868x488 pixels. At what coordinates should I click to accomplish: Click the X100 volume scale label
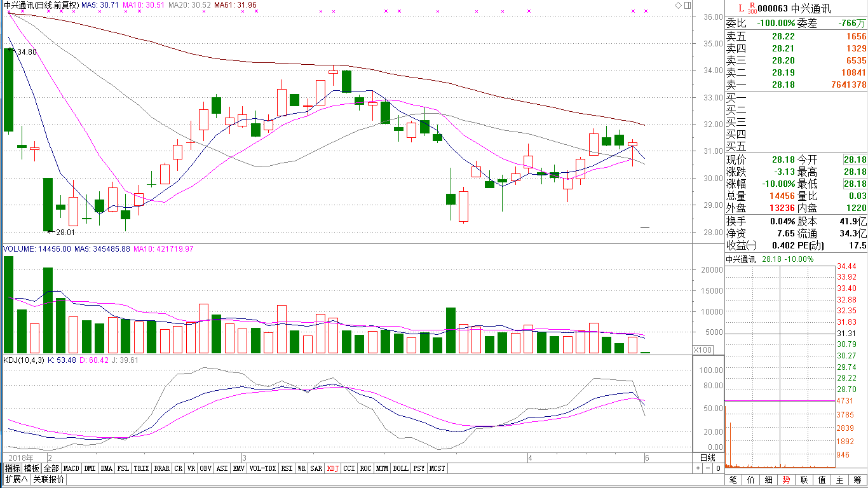[702, 350]
